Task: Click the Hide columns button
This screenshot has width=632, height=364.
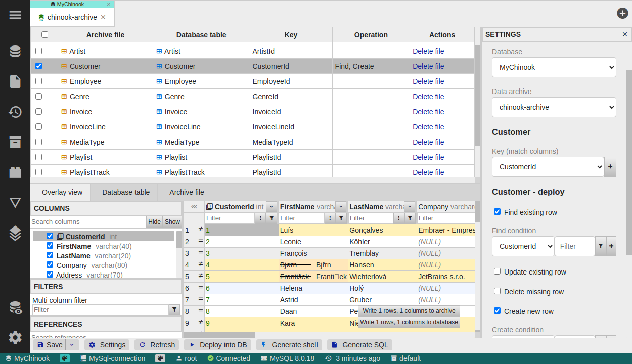Action: pos(154,222)
